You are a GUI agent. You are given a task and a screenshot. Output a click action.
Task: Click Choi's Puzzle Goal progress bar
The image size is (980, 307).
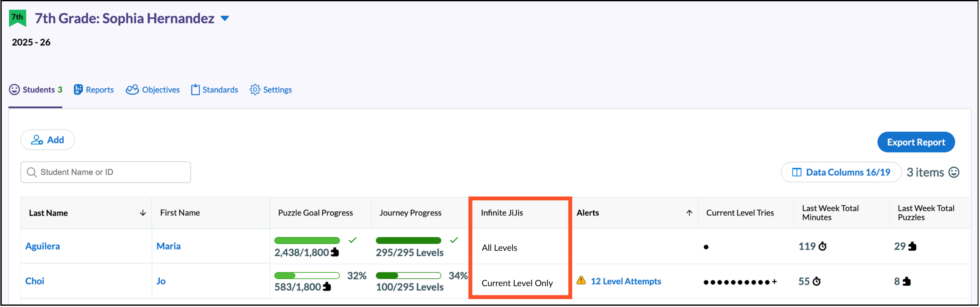pyautogui.click(x=307, y=275)
